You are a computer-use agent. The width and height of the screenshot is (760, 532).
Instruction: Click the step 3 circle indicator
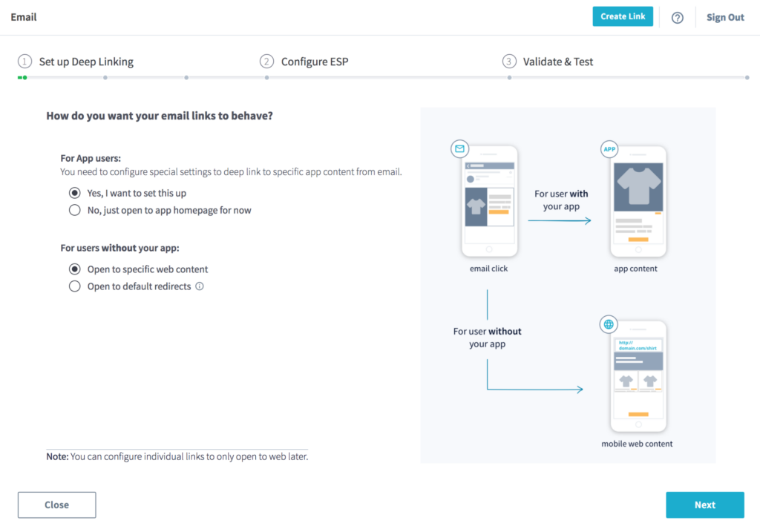point(509,62)
